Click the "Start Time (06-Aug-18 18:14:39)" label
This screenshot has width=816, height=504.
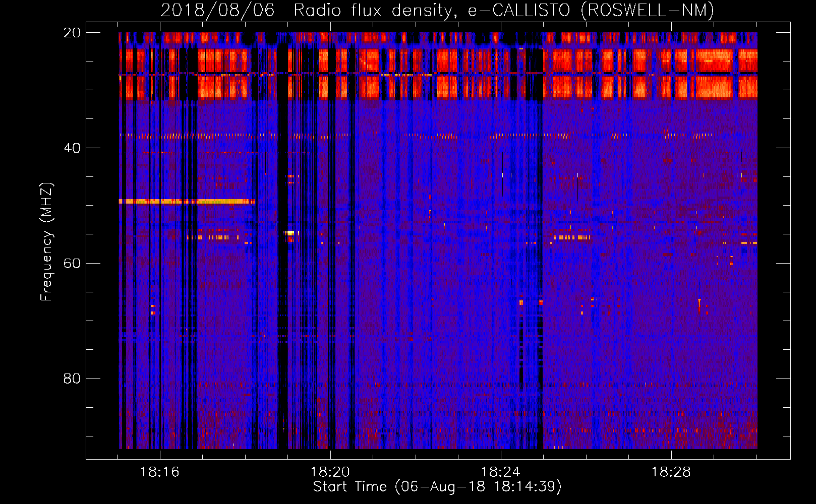coord(437,487)
